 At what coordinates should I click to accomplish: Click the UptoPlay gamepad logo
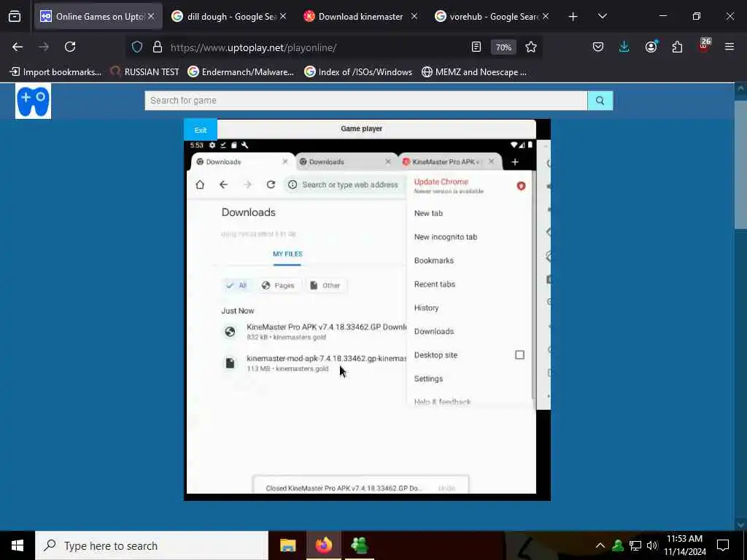(x=33, y=101)
